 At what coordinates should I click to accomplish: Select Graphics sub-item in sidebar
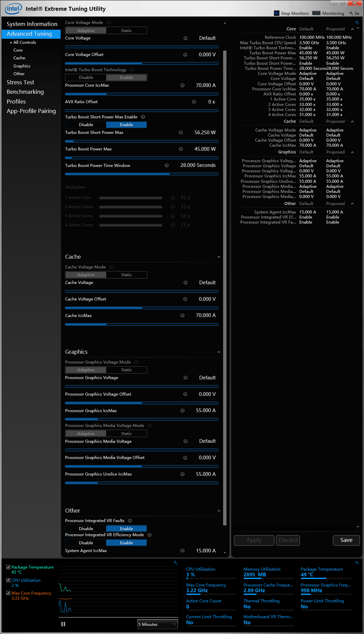[22, 66]
